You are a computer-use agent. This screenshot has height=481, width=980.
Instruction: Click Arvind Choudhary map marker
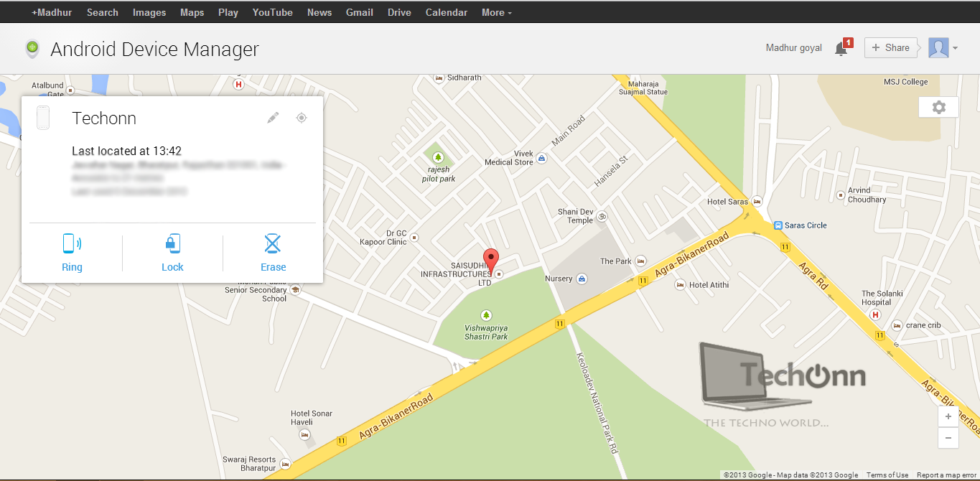pyautogui.click(x=840, y=195)
